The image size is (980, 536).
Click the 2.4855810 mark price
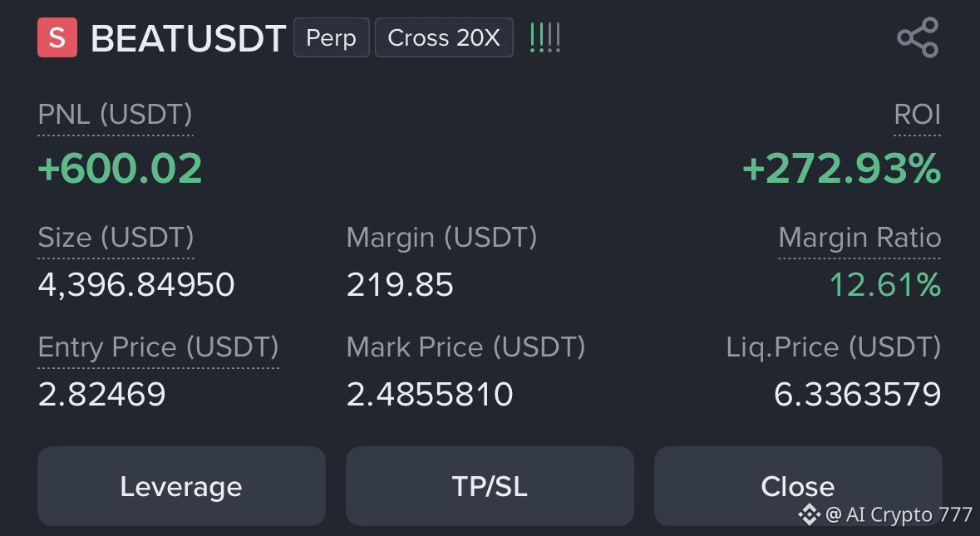pos(430,394)
